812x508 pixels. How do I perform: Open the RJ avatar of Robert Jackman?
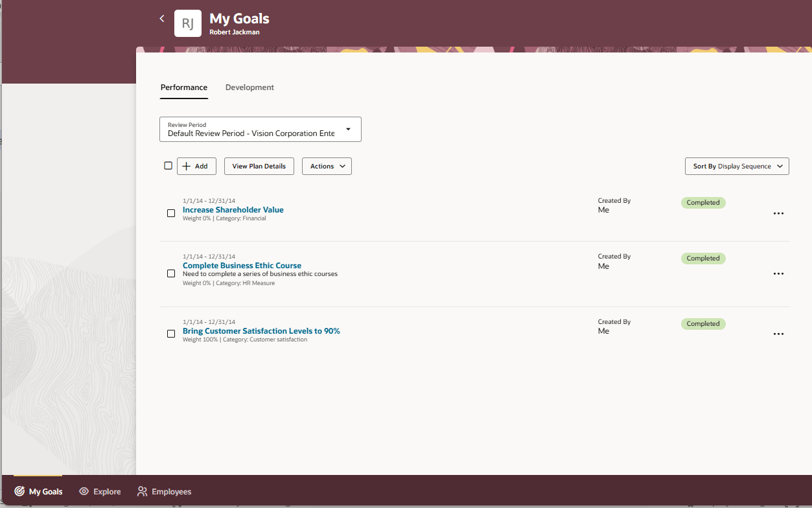pos(187,23)
